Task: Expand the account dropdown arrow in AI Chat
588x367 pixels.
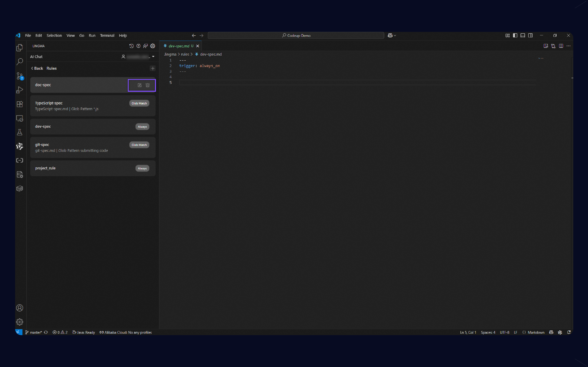Action: [x=153, y=57]
